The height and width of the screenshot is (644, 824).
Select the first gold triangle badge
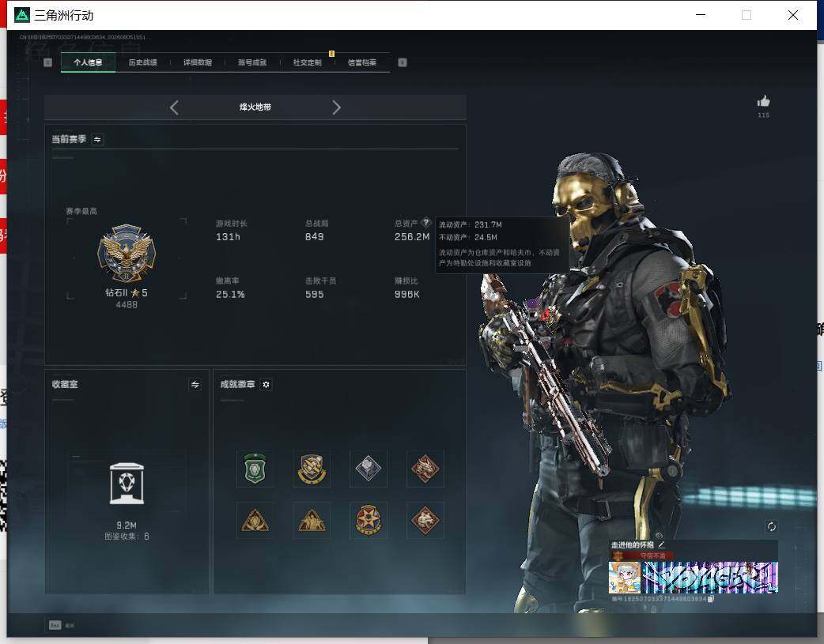[x=255, y=521]
